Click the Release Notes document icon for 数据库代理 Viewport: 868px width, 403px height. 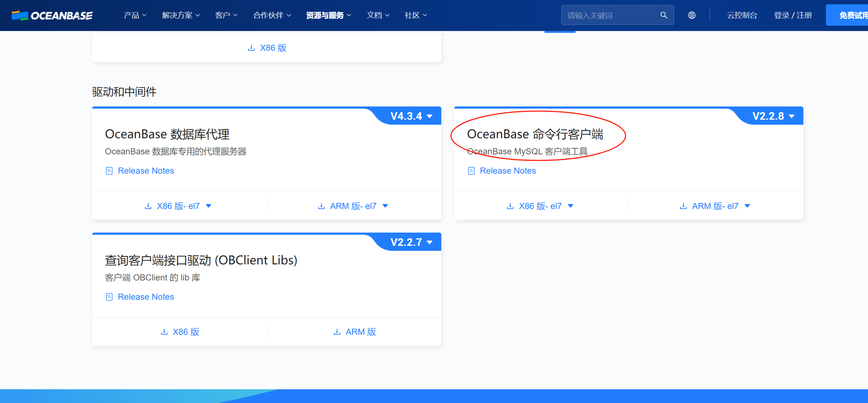click(109, 171)
